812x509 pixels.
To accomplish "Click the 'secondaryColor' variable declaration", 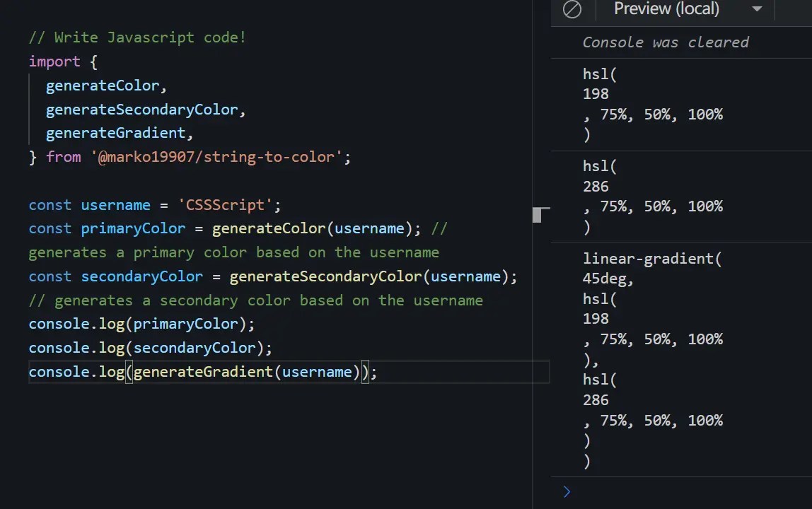I will (142, 277).
